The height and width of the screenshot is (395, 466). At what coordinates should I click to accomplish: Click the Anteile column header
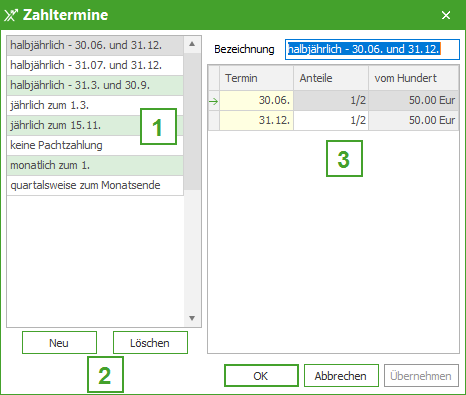(331, 78)
